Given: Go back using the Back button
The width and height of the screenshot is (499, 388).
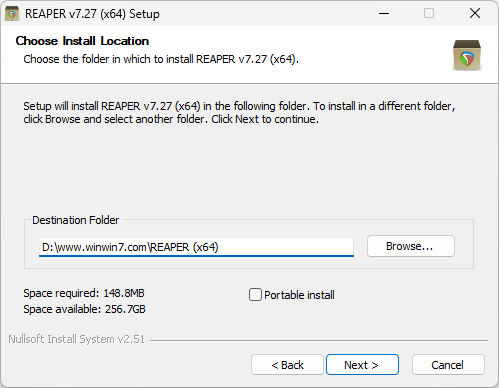Looking at the screenshot, I should coord(287,365).
